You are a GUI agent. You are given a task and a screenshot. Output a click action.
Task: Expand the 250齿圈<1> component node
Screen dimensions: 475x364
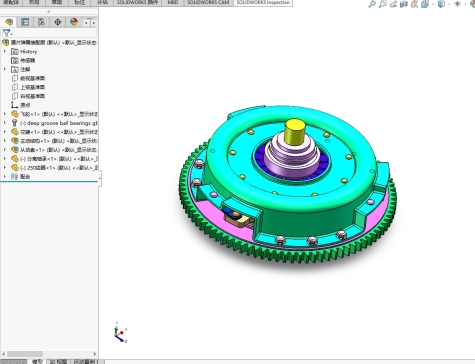tap(5, 168)
